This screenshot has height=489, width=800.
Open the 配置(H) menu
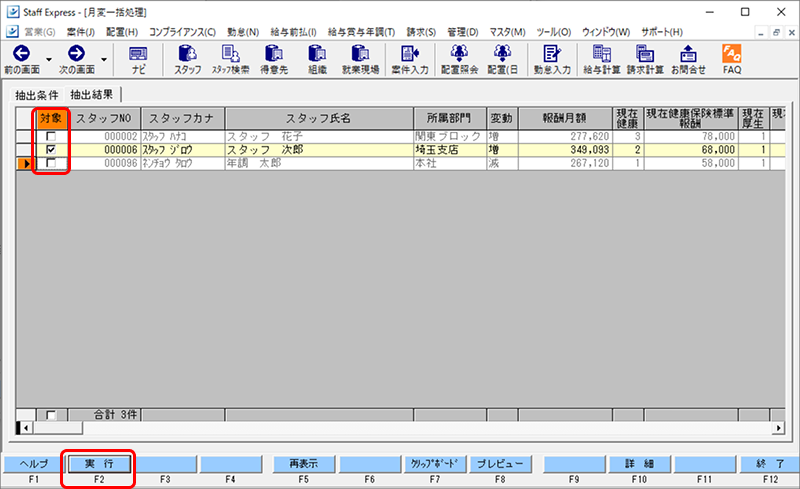[x=122, y=32]
